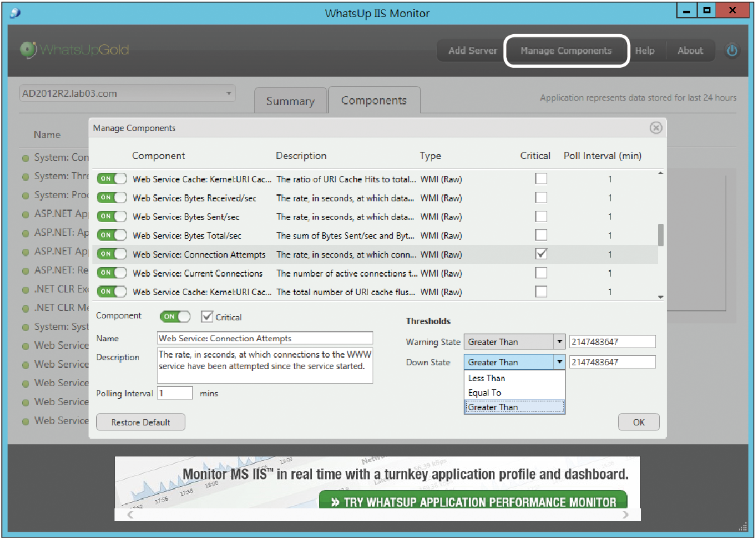Toggle off Web Service: Connection Attempts row
Screen dimensions: 756x540
pyautogui.click(x=112, y=254)
